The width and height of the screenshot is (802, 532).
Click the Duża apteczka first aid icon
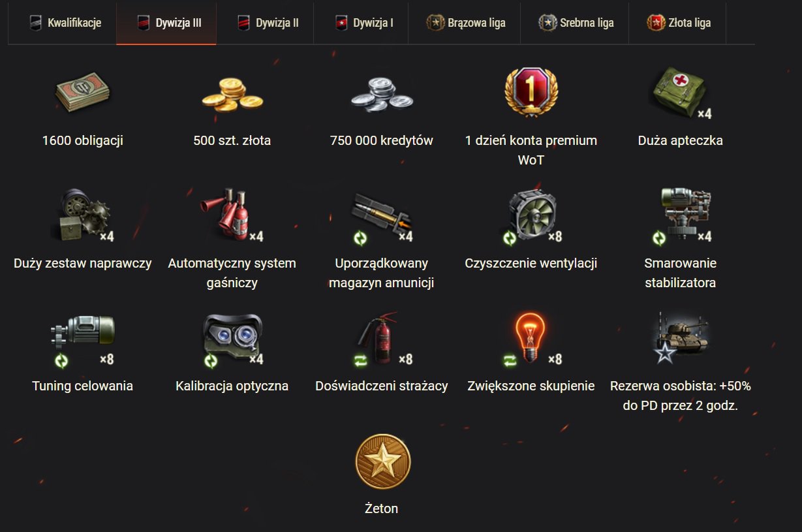680,93
